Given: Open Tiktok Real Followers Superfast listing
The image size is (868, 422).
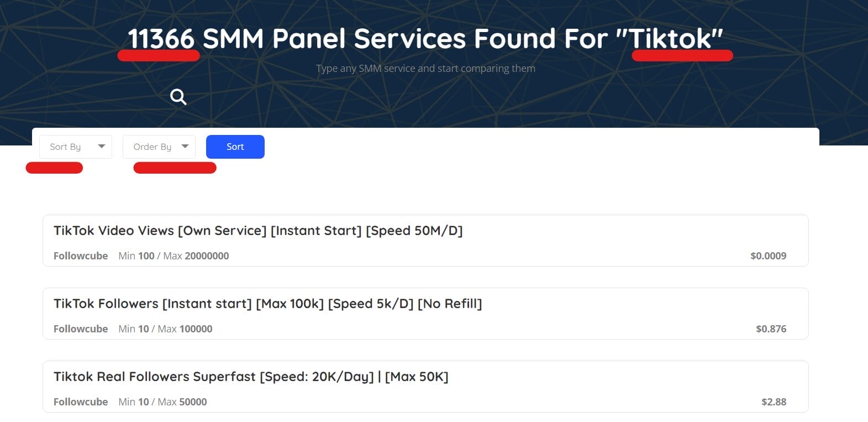Looking at the screenshot, I should pos(251,377).
